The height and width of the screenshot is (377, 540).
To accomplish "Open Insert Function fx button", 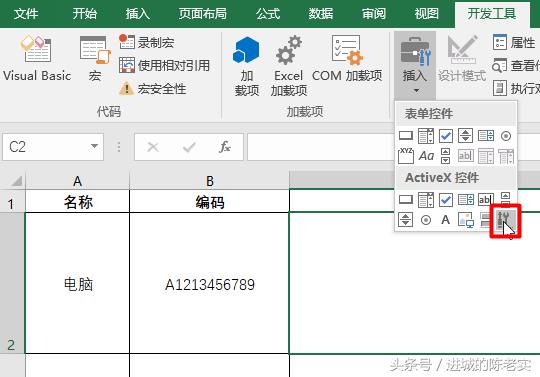I will click(x=225, y=147).
